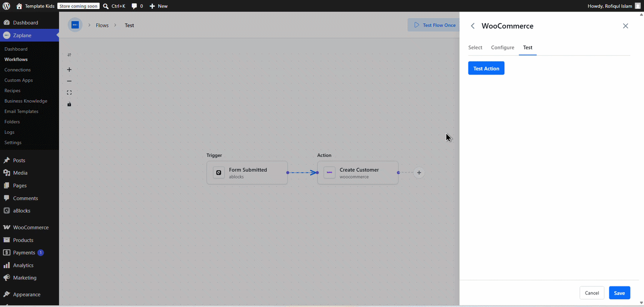The height and width of the screenshot is (307, 644).
Task: Open Folders submenu item
Action: (12, 122)
